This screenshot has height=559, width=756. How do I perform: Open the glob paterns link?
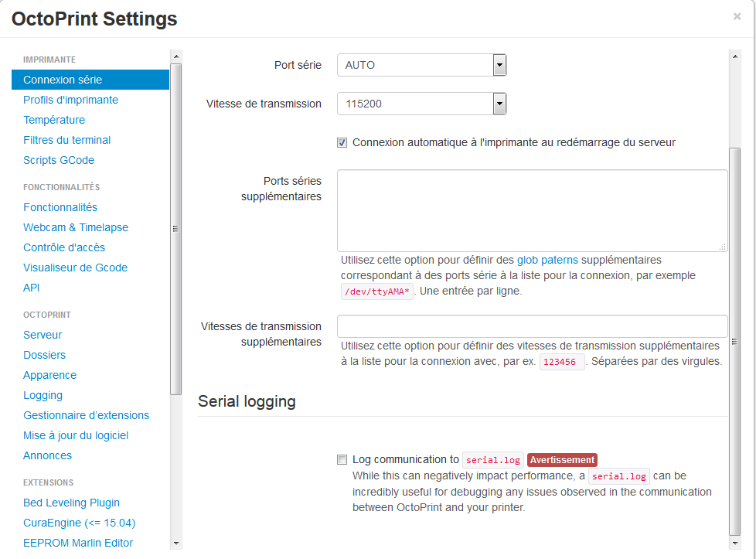[x=548, y=260]
